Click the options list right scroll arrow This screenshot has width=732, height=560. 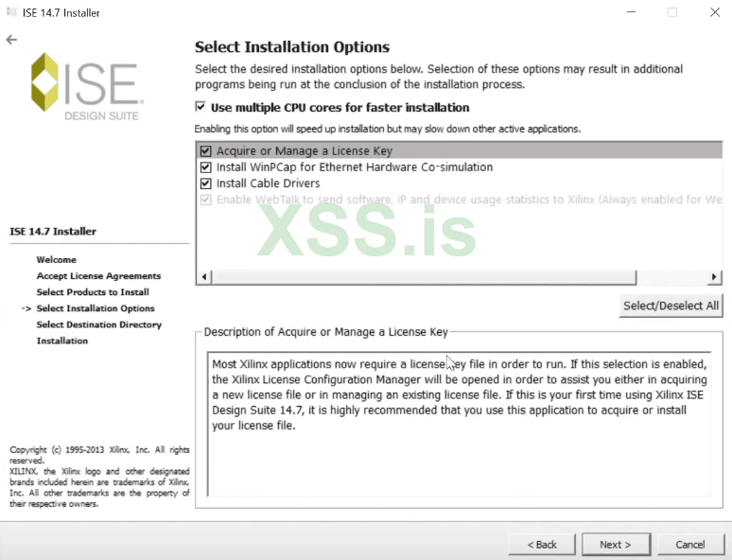point(714,276)
